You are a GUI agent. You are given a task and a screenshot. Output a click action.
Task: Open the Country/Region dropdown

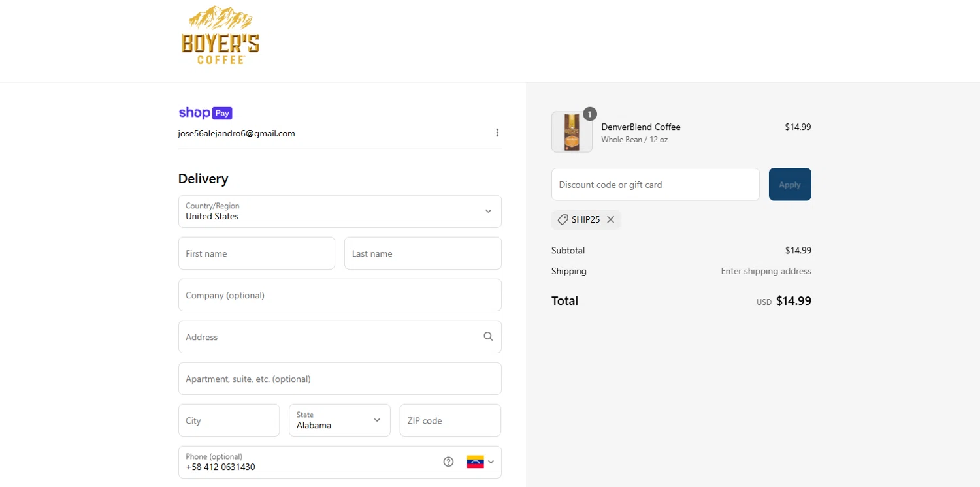[x=340, y=212]
